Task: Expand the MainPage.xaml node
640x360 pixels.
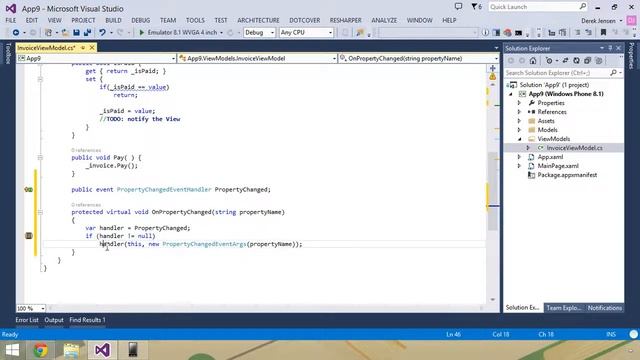Action: pos(519,166)
